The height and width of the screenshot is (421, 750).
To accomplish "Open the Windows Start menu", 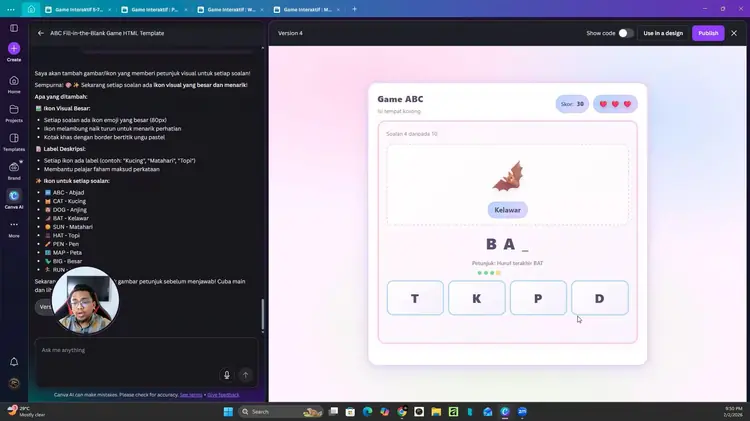I will click(x=227, y=411).
